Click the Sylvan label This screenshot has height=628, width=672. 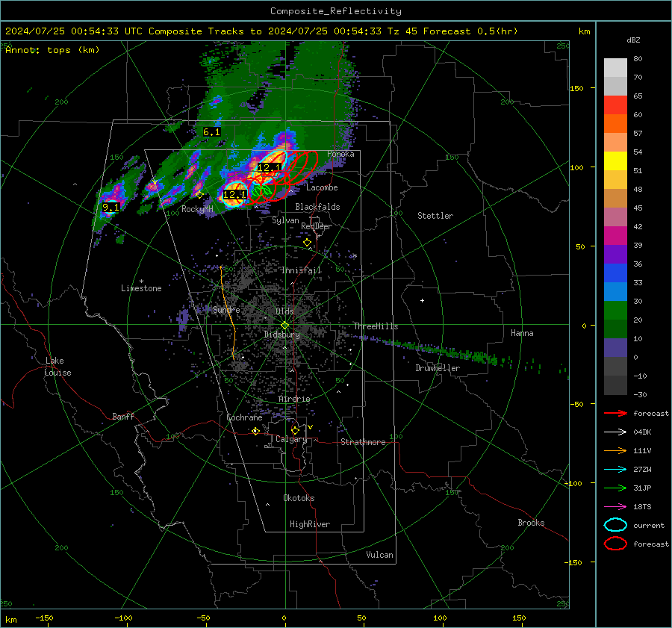(x=285, y=221)
